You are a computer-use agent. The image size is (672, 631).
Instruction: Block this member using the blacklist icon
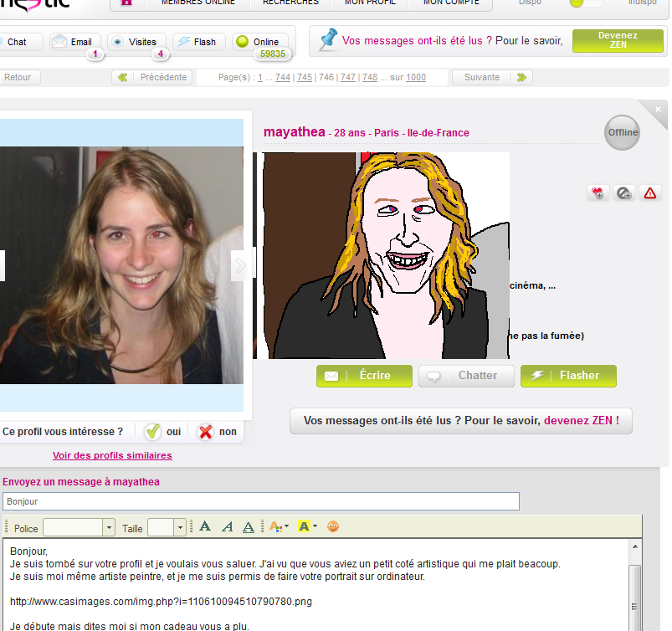click(x=623, y=192)
